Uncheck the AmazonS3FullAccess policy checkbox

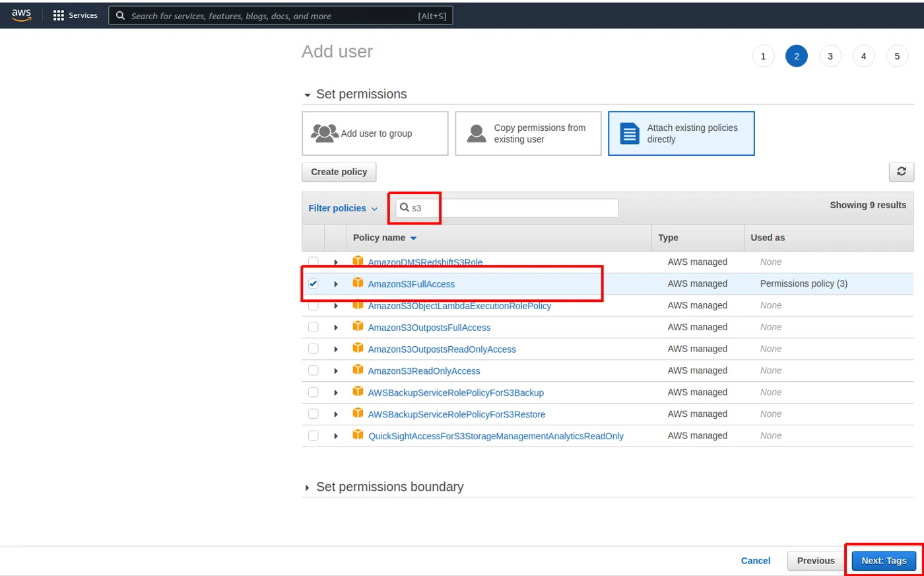point(313,283)
